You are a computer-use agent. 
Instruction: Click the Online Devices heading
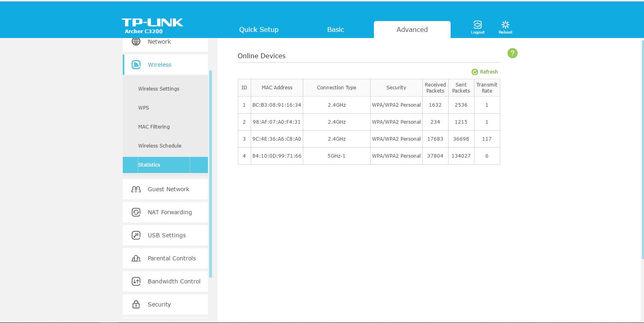262,56
